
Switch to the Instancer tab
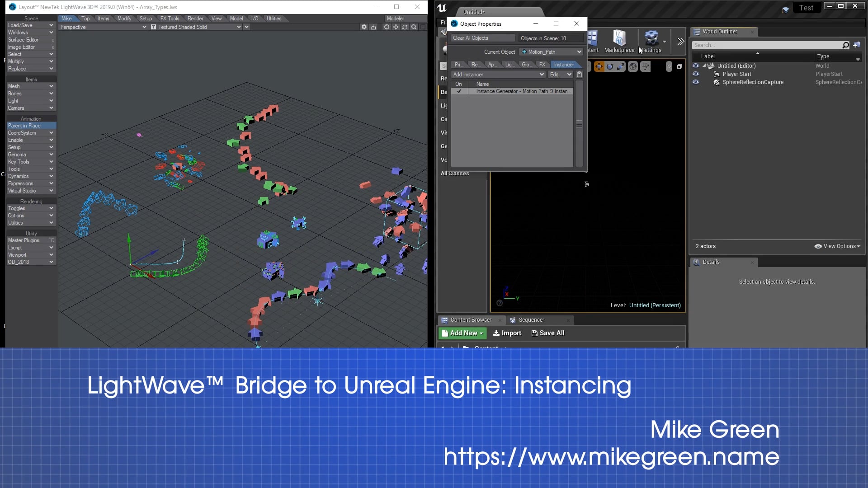tap(564, 65)
